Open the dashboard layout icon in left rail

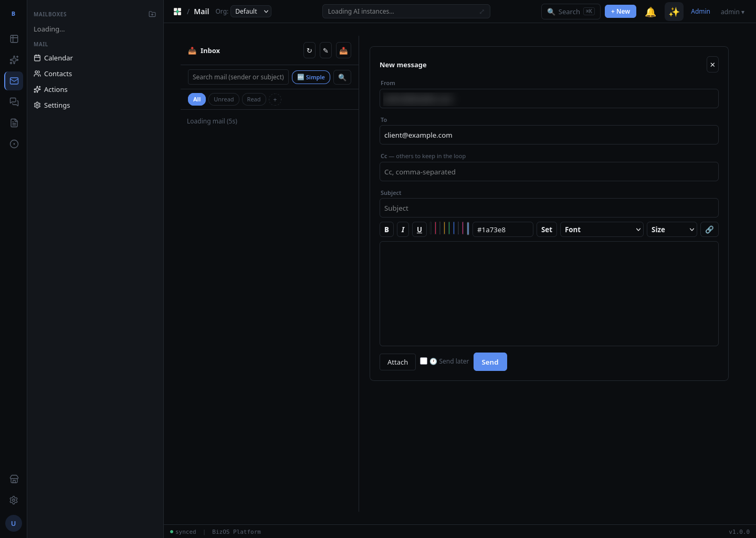click(14, 39)
